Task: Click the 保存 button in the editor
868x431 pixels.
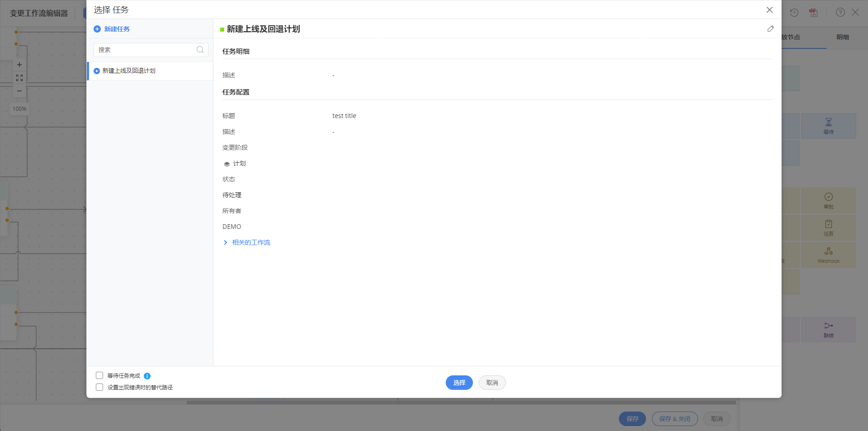Action: (x=632, y=419)
